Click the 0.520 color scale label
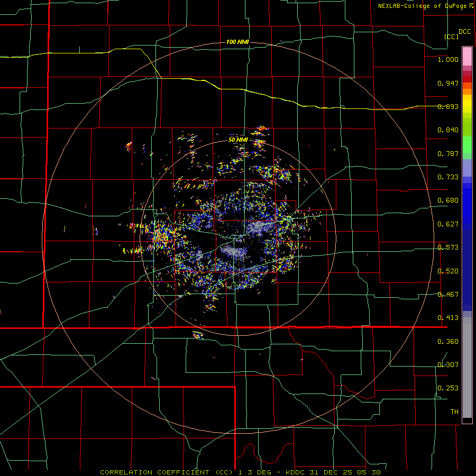This screenshot has width=476, height=476. pos(448,271)
